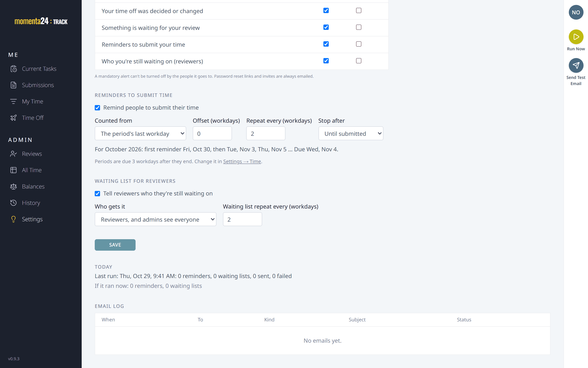Uncheck first box for reminders to submit time
Viewport: 588px width, 368px height.
pos(326,44)
